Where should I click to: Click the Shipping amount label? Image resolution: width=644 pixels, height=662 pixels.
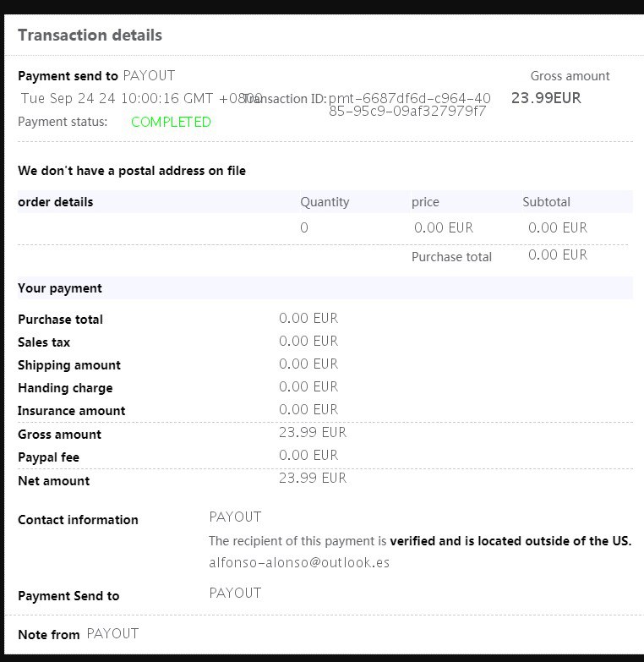69,365
